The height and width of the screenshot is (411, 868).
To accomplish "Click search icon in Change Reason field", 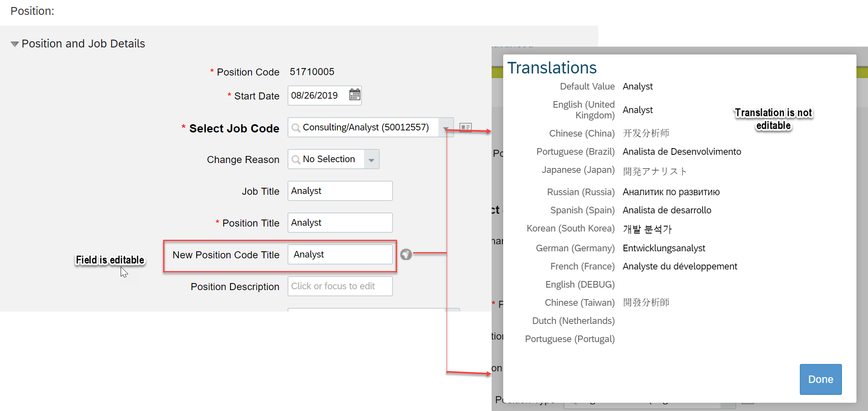I will click(x=296, y=159).
